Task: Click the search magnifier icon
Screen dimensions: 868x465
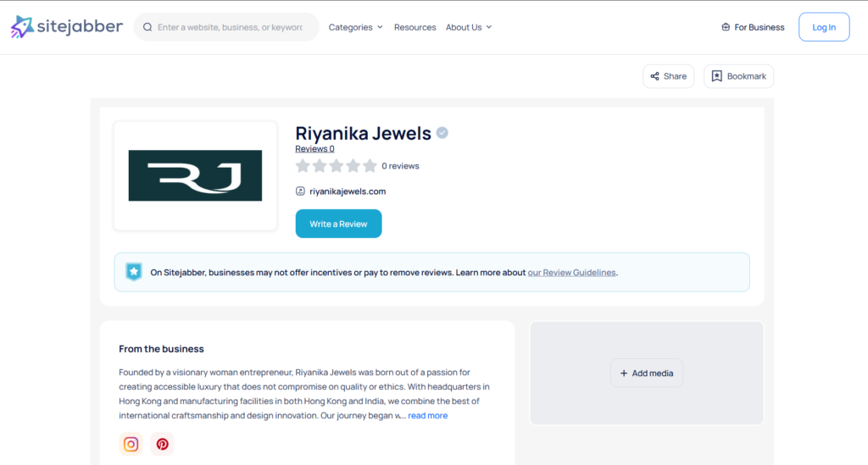Action: (147, 27)
